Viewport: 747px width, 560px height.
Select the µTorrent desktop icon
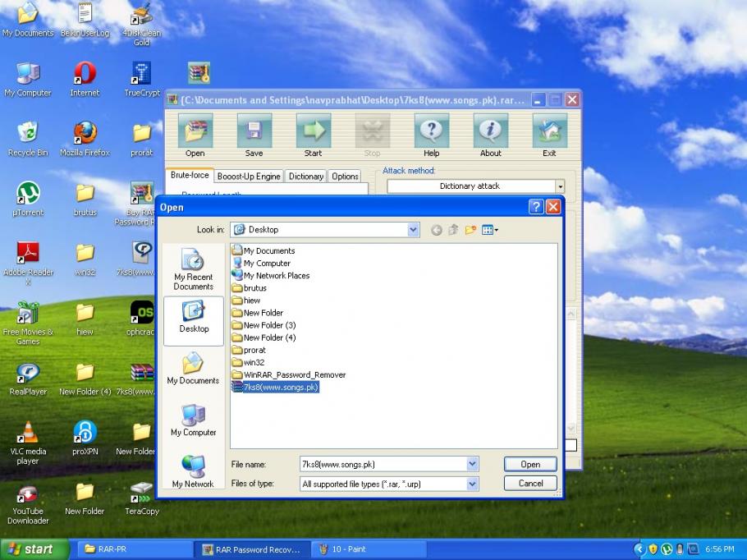(28, 200)
